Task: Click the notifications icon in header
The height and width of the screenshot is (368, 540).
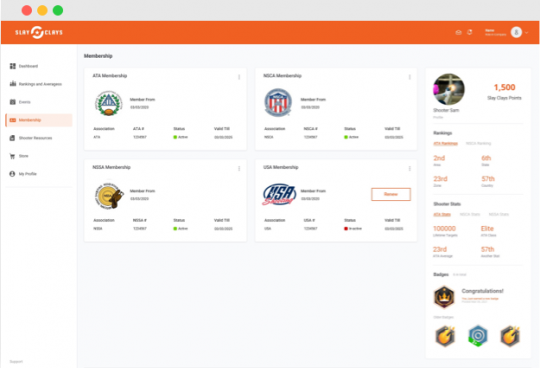Action: (469, 32)
